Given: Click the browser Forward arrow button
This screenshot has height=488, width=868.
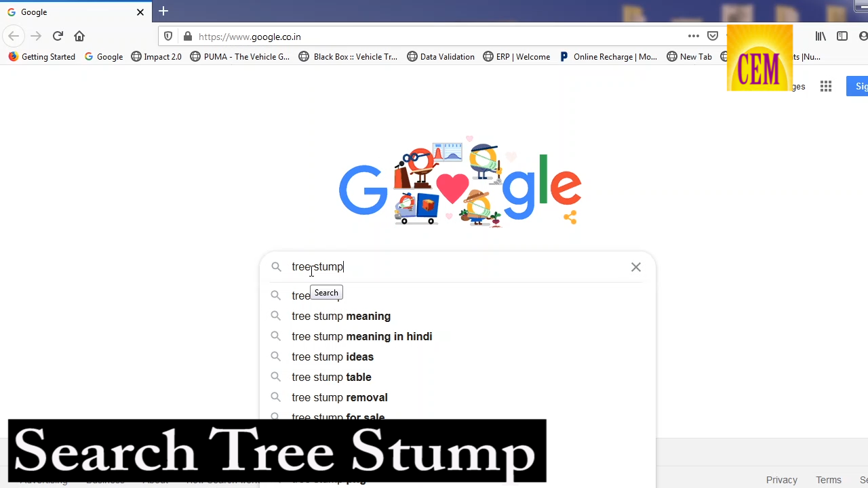Looking at the screenshot, I should pyautogui.click(x=36, y=36).
